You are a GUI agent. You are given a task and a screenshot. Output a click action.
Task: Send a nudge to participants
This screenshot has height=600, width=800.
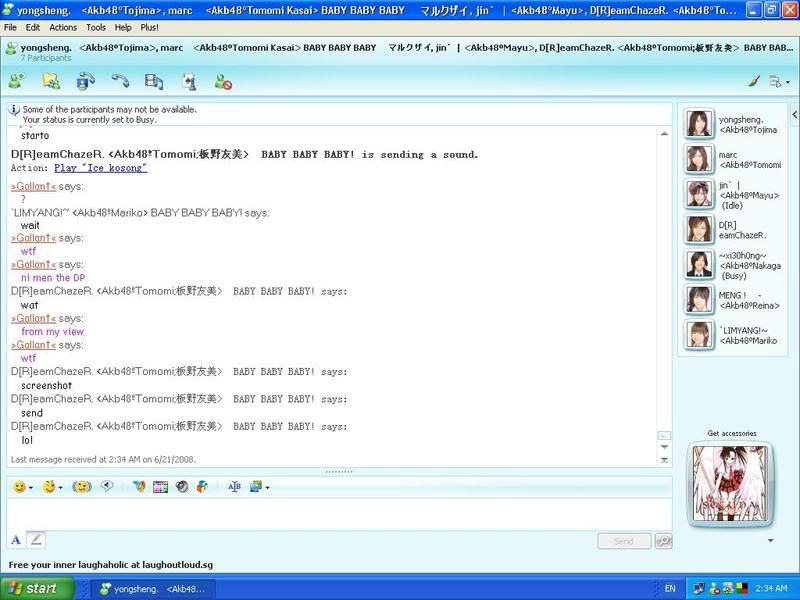[x=80, y=487]
